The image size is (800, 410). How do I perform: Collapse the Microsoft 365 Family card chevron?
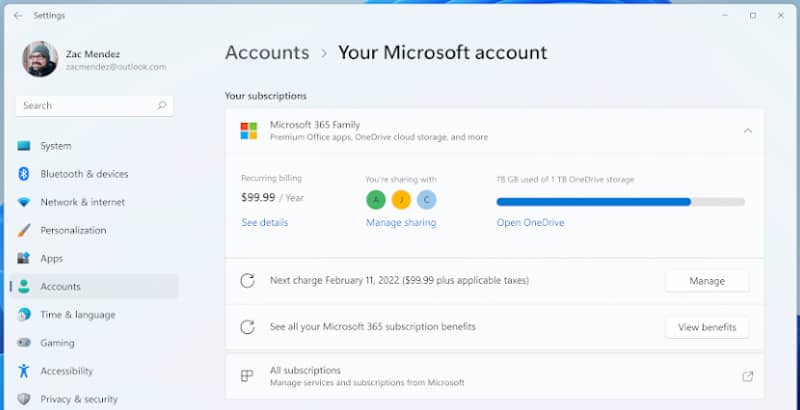747,131
